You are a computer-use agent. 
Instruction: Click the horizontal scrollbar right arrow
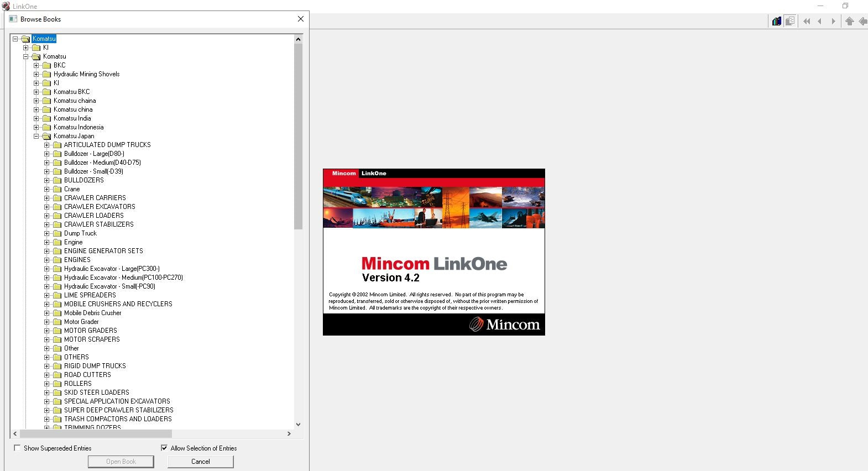[x=289, y=434]
